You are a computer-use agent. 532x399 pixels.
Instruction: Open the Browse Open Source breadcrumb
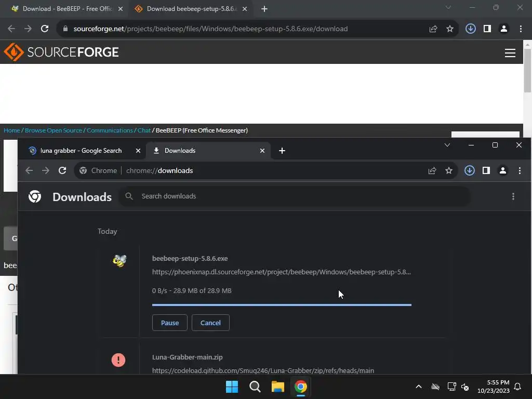(54, 130)
